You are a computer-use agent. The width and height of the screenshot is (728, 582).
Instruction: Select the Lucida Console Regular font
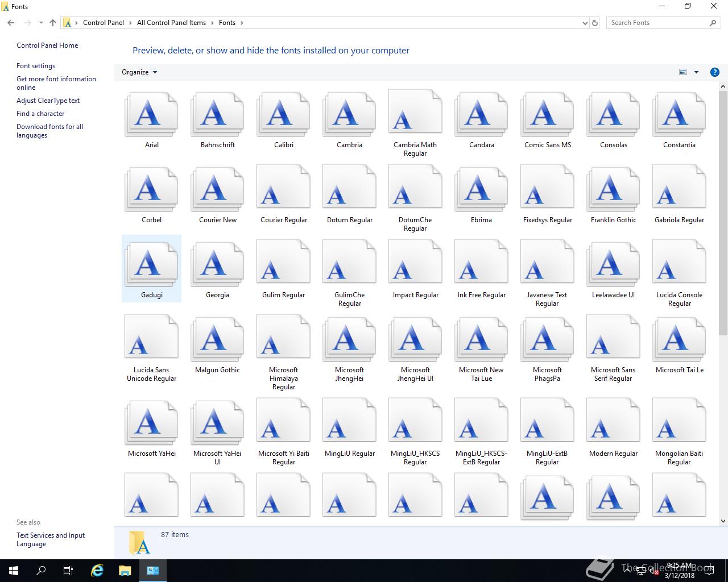click(x=679, y=261)
